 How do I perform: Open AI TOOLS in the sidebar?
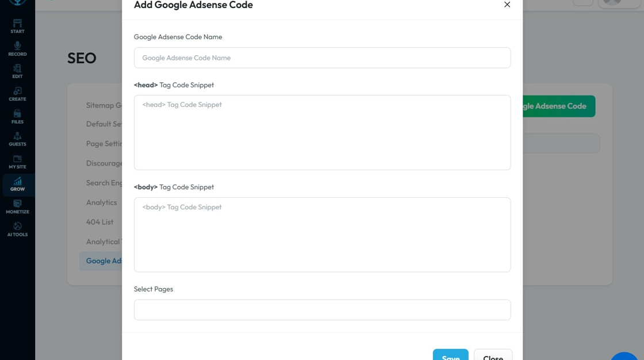tap(17, 229)
